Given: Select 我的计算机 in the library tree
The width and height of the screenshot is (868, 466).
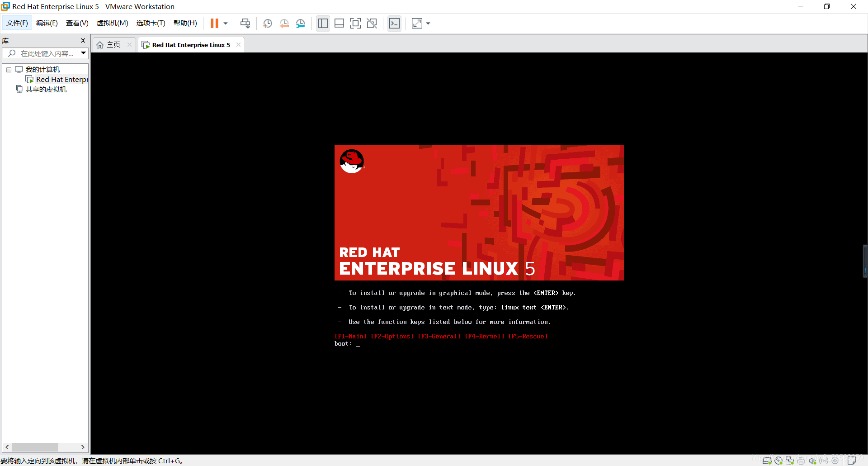Looking at the screenshot, I should pos(42,70).
